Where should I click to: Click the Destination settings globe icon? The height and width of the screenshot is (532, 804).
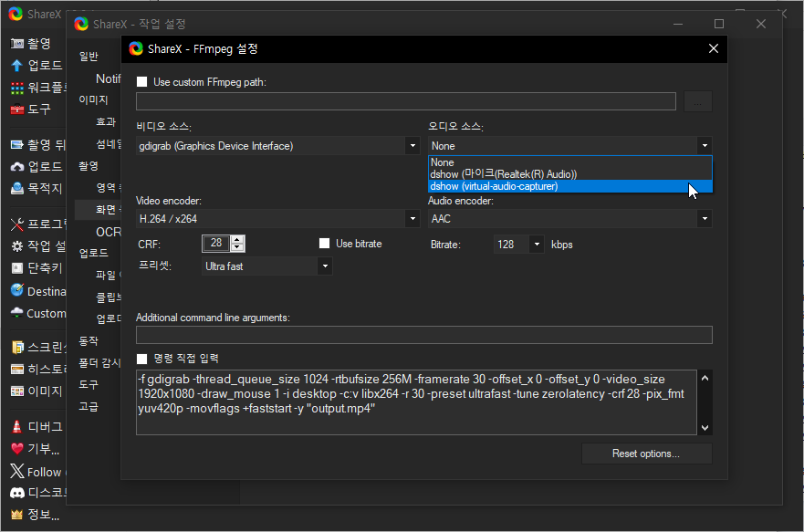coord(17,290)
